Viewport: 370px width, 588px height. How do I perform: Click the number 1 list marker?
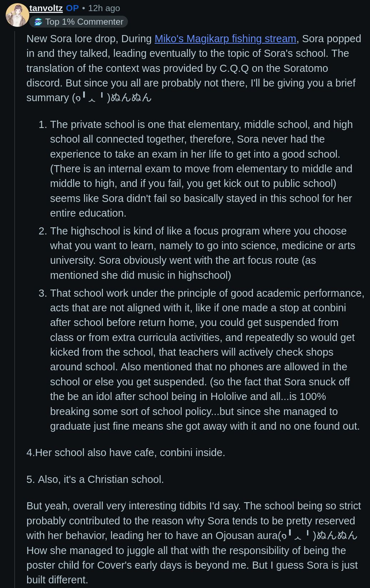pyautogui.click(x=42, y=125)
